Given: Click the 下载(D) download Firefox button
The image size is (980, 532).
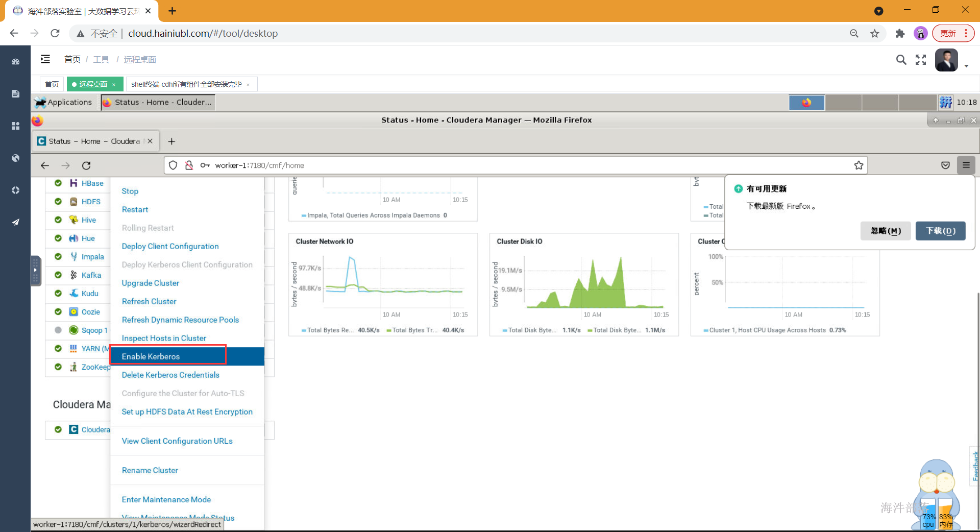Looking at the screenshot, I should click(941, 231).
